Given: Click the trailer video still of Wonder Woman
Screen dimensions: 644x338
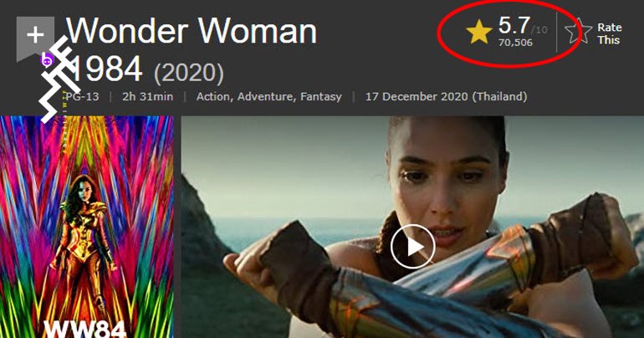Looking at the screenshot, I should pyautogui.click(x=412, y=227).
